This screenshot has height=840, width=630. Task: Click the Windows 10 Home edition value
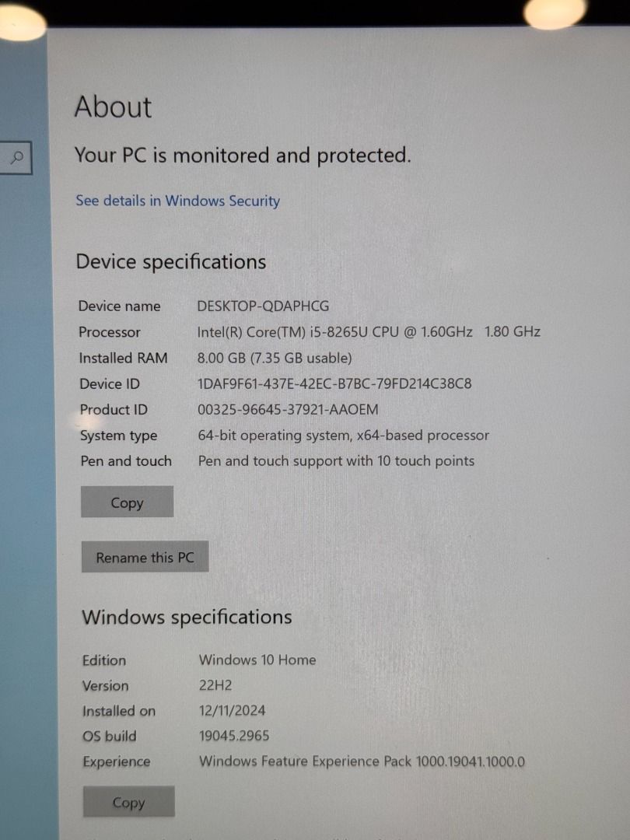pyautogui.click(x=257, y=660)
